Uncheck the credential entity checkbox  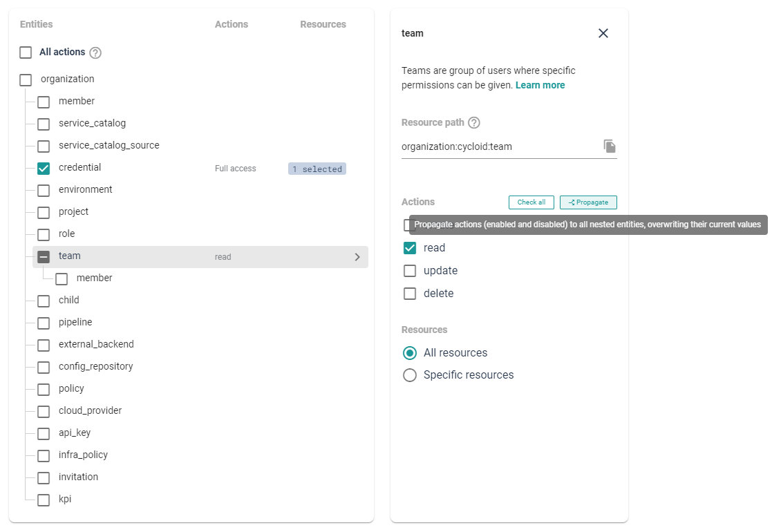tap(44, 168)
